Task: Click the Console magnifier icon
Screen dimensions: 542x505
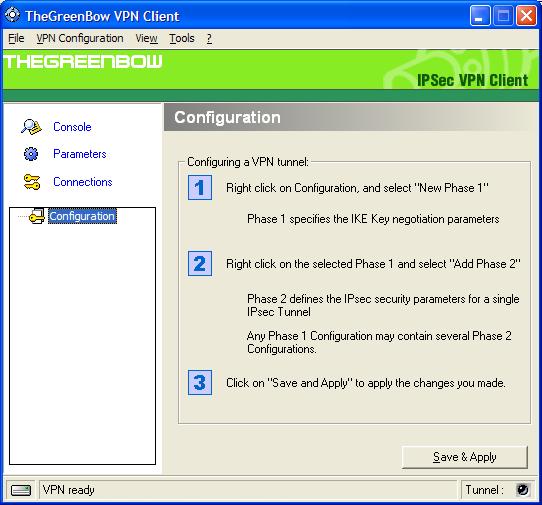Action: pyautogui.click(x=31, y=127)
